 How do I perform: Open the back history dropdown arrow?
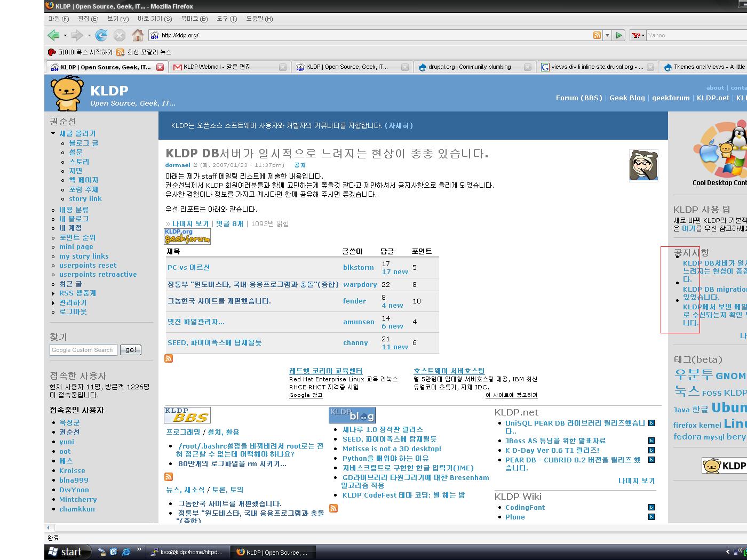click(x=65, y=36)
